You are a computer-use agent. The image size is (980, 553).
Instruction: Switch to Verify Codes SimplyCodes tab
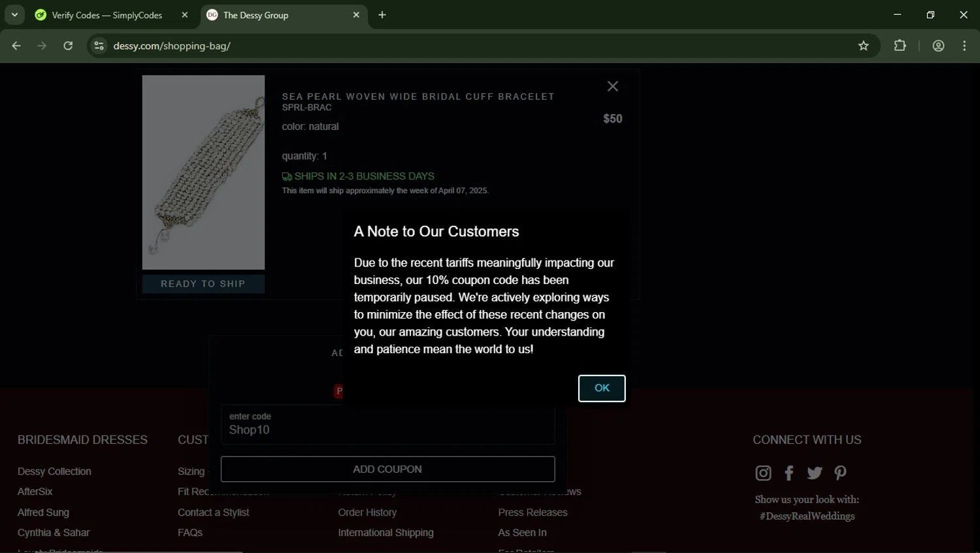[x=106, y=15]
